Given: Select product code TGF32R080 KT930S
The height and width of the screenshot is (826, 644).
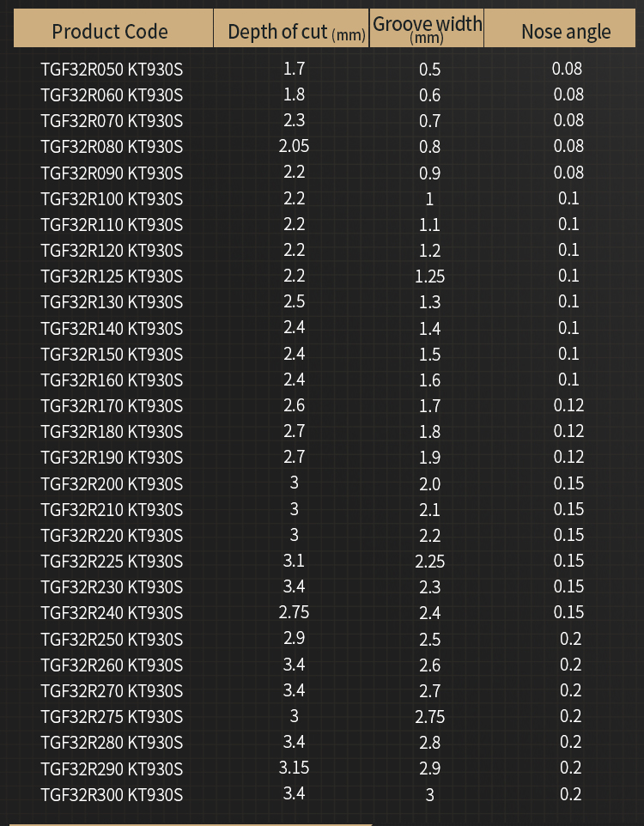Looking at the screenshot, I should click(x=112, y=147).
